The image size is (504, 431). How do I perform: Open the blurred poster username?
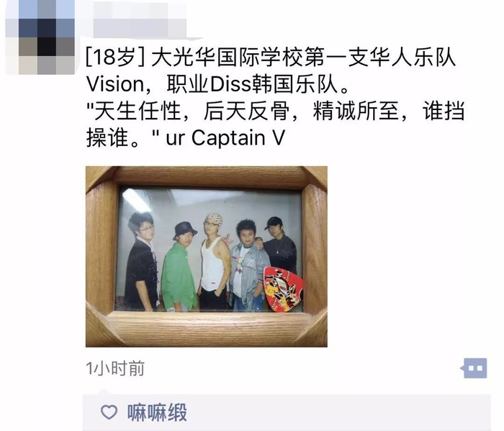click(x=140, y=20)
